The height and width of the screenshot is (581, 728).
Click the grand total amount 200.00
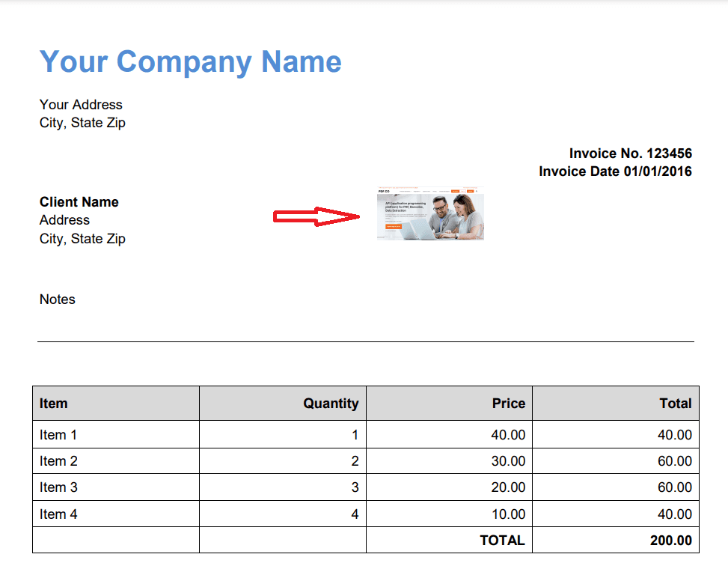(x=670, y=541)
